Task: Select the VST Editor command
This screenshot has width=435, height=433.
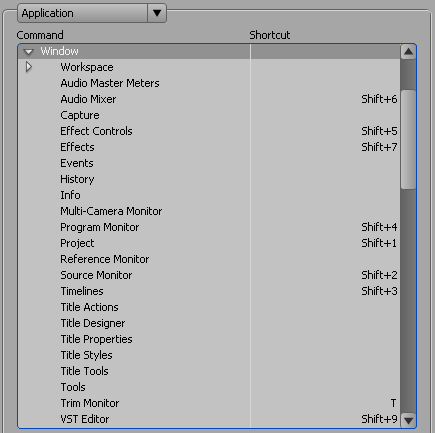Action: 85,419
